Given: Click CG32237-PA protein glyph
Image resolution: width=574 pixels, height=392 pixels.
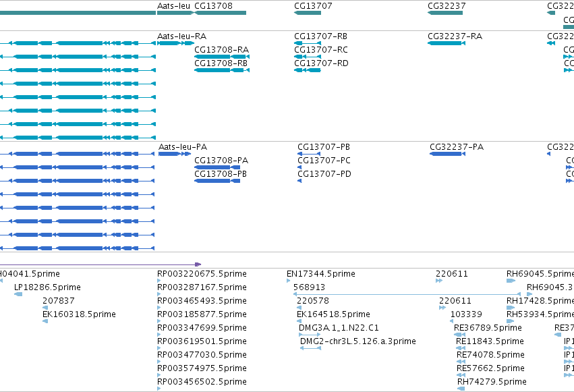Looking at the screenshot, I should point(447,154).
